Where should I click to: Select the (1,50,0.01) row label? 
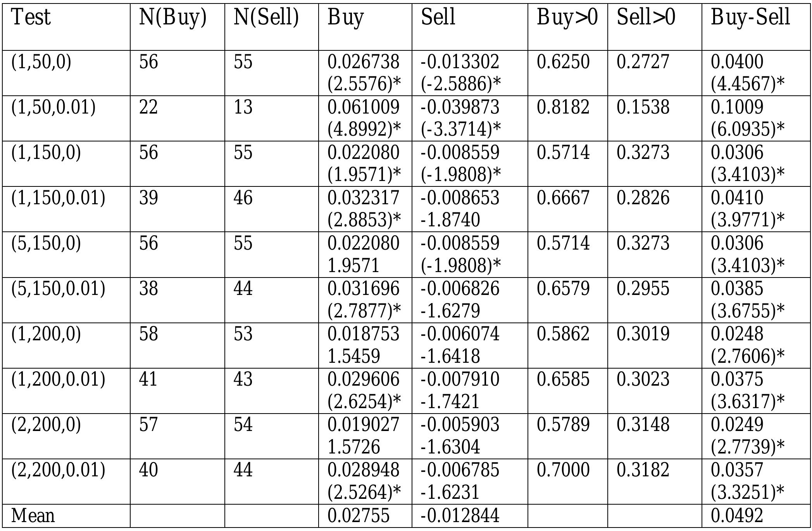click(x=53, y=107)
